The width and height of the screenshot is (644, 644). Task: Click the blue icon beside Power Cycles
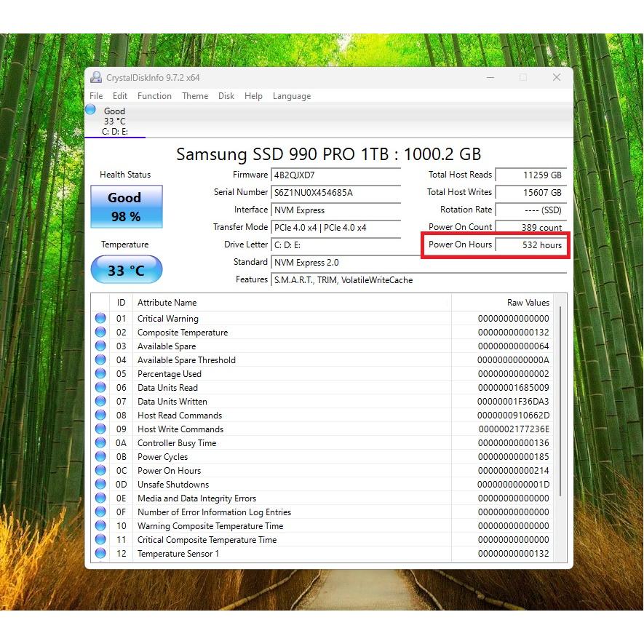(100, 456)
